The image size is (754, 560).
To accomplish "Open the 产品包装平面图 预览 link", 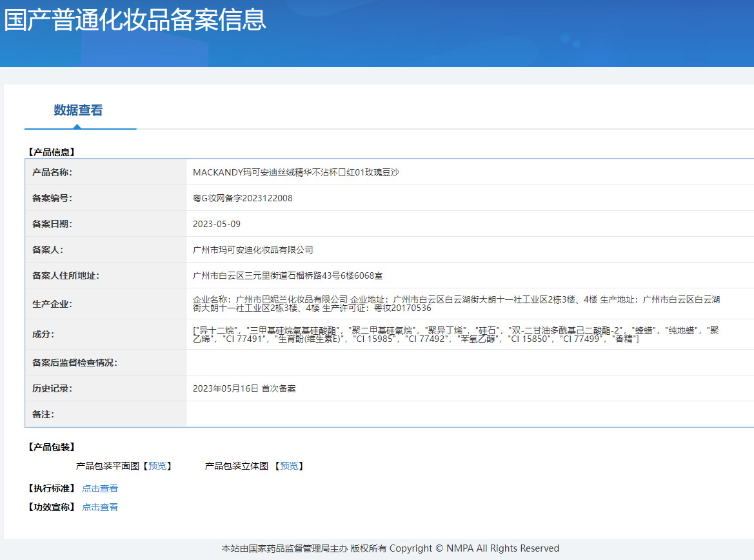I will coord(156,466).
